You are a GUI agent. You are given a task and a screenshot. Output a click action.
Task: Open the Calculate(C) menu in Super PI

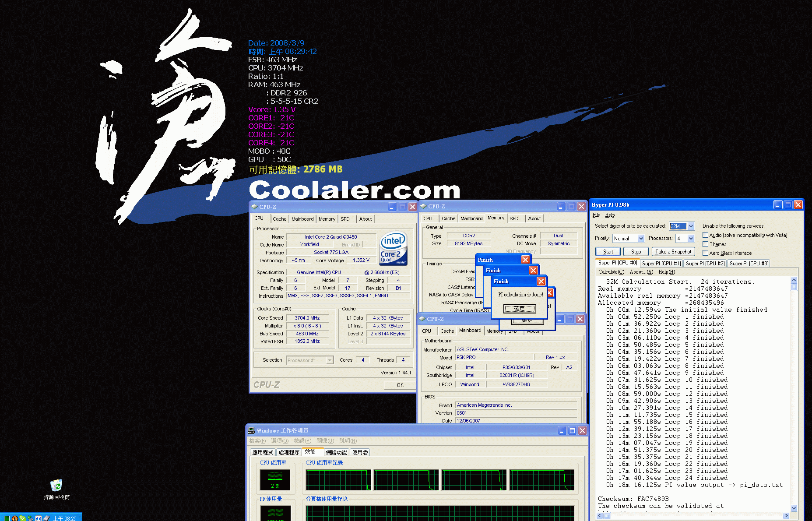[611, 272]
